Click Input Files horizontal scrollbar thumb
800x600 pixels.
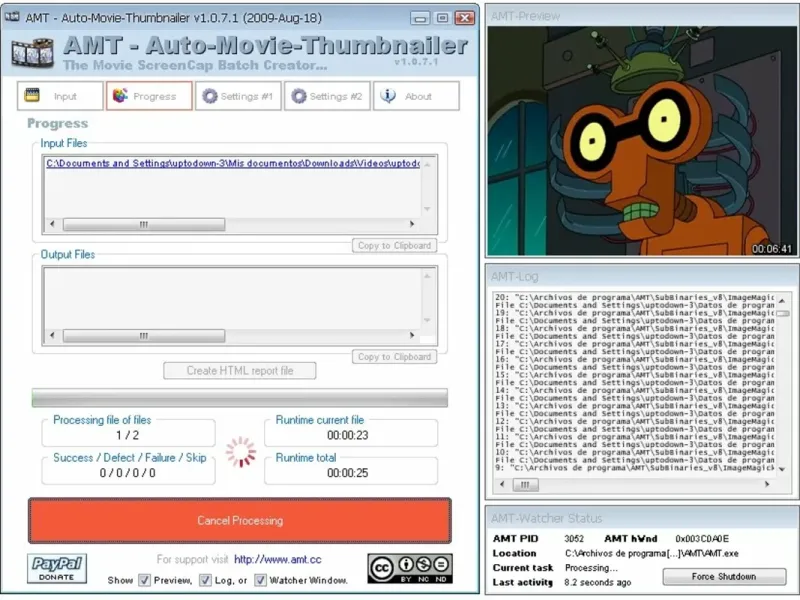[x=144, y=224]
